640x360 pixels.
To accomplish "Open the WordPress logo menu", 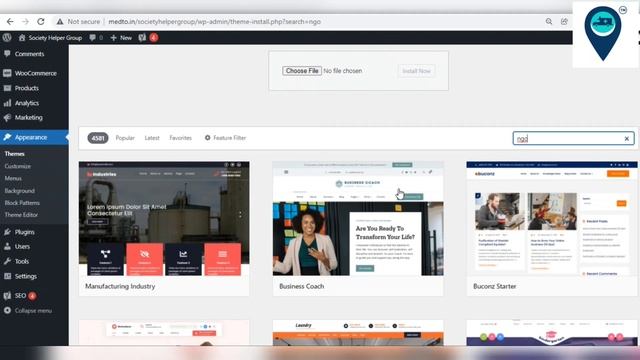I will coord(7,38).
